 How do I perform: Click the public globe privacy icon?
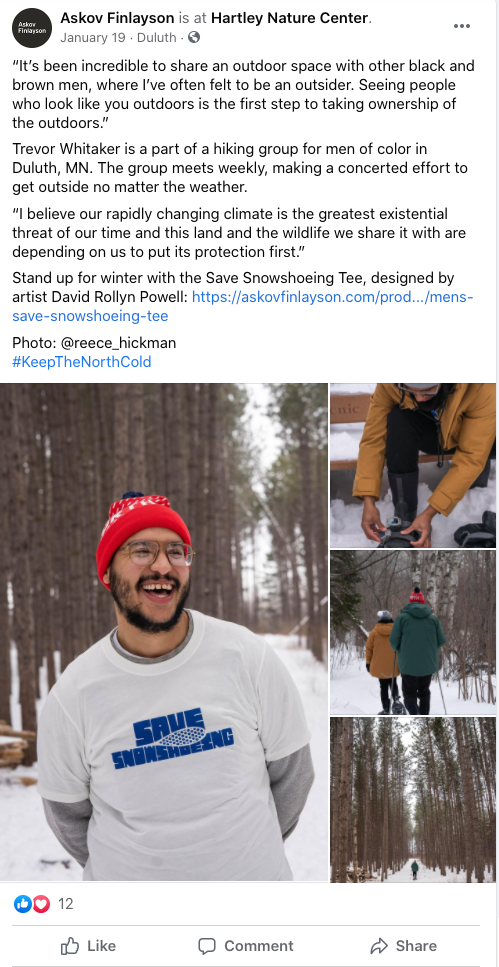click(x=194, y=38)
